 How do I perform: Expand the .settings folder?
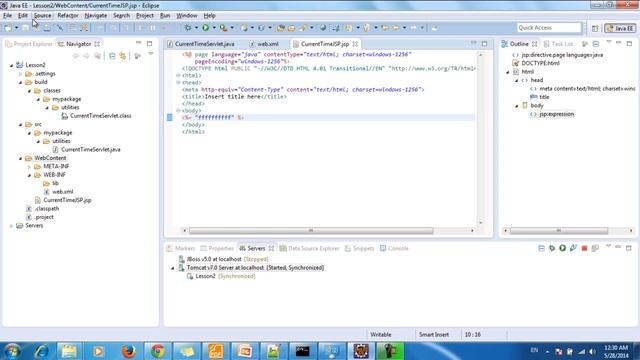[20, 74]
